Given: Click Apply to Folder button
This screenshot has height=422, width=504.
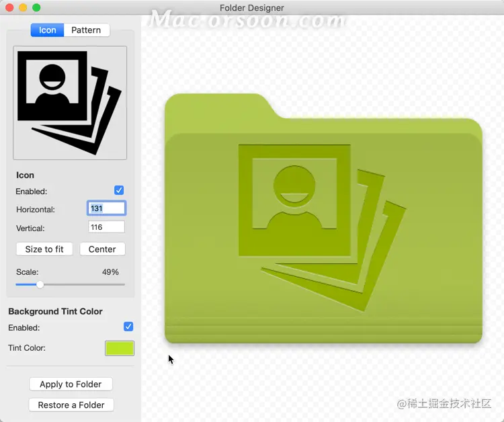Looking at the screenshot, I should coord(71,384).
